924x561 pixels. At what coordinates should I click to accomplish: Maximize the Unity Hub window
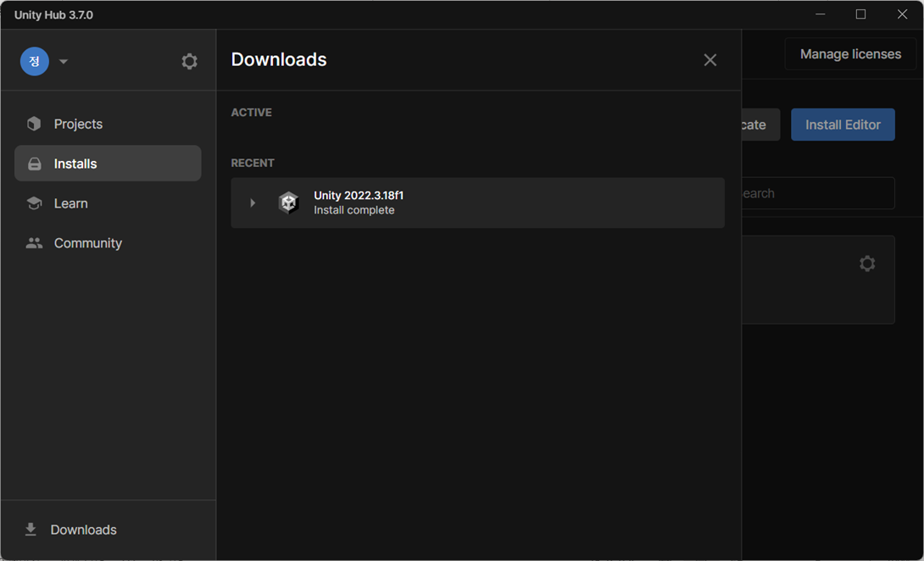point(861,14)
